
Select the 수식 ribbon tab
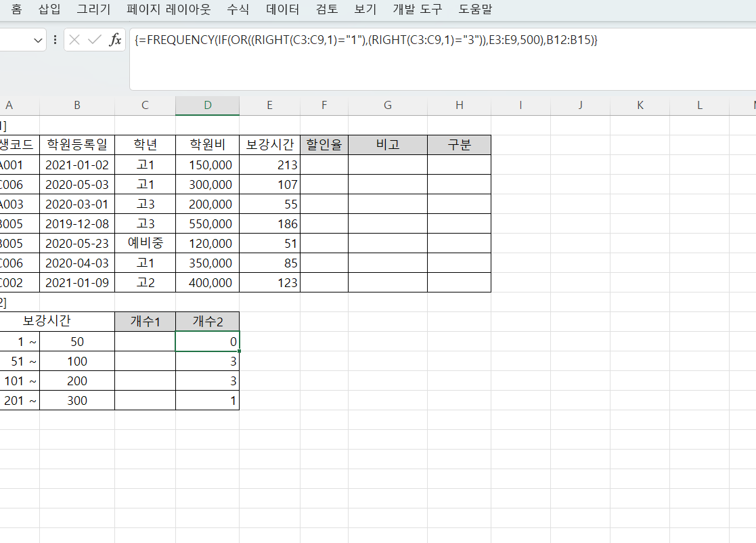click(x=238, y=9)
